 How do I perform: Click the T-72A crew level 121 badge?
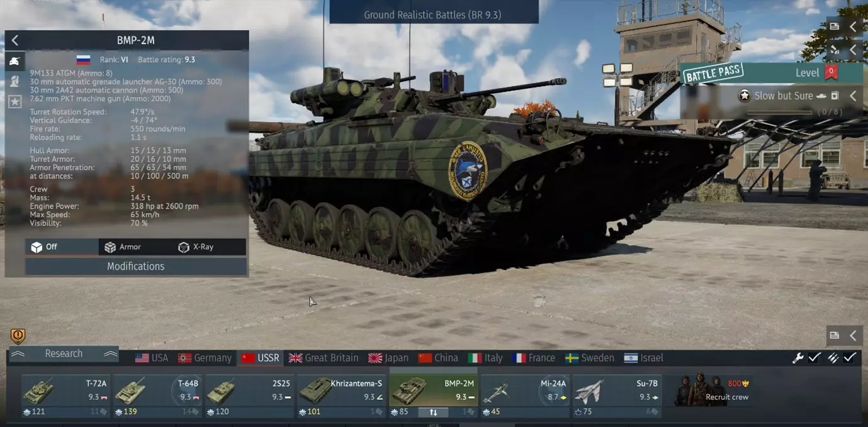(33, 412)
